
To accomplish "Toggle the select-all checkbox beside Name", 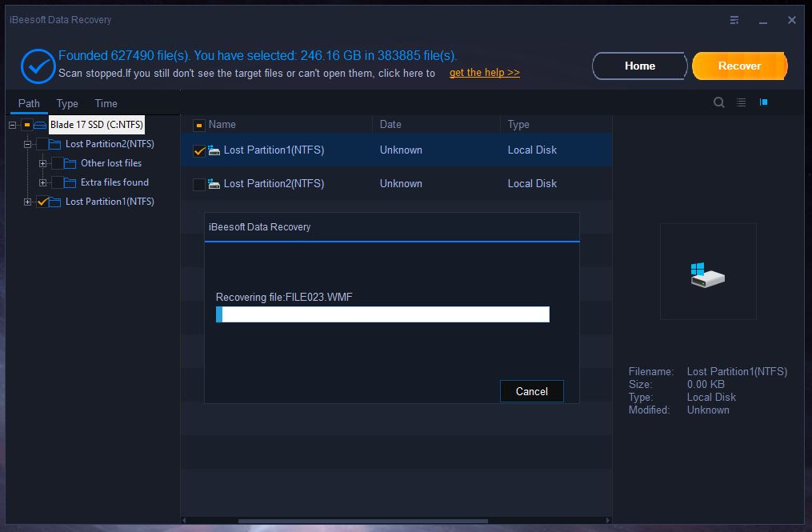I will [199, 125].
